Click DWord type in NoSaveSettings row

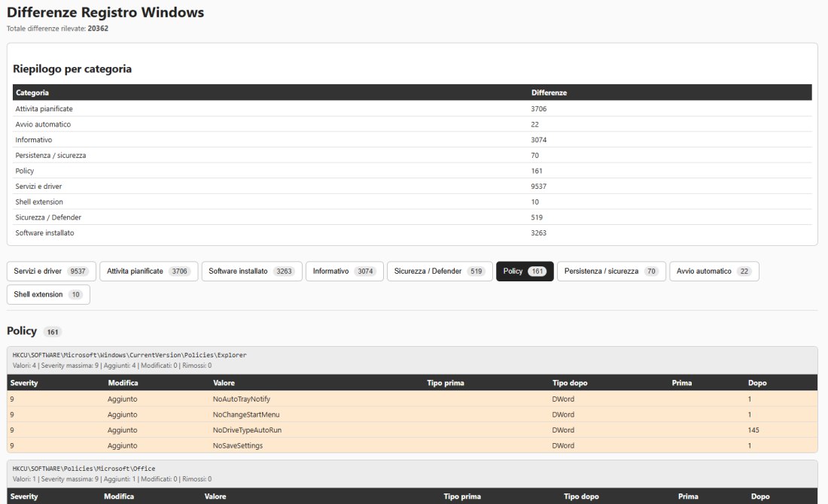click(x=564, y=445)
